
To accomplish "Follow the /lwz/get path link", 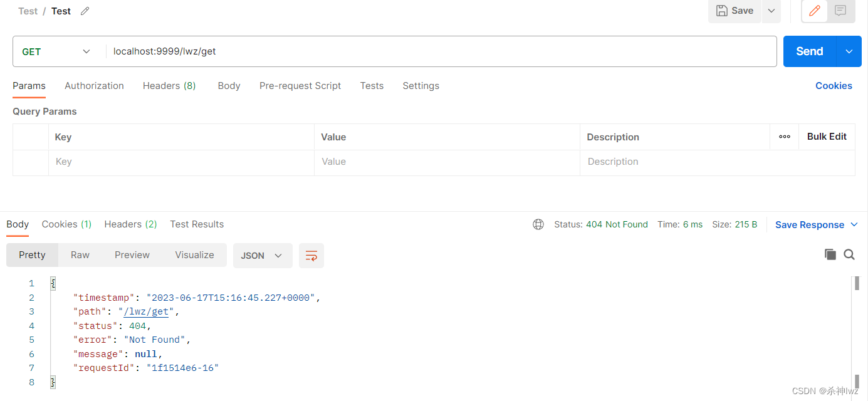I will pyautogui.click(x=146, y=311).
